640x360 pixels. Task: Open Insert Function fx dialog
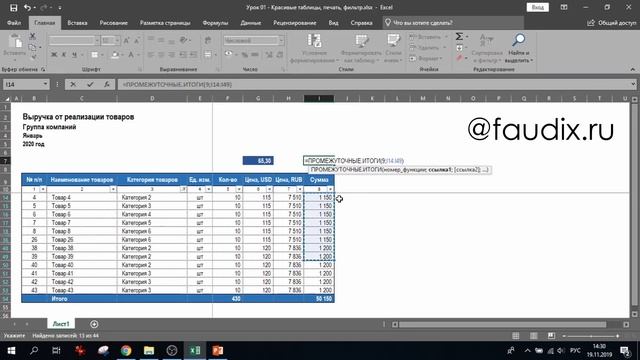click(x=107, y=84)
